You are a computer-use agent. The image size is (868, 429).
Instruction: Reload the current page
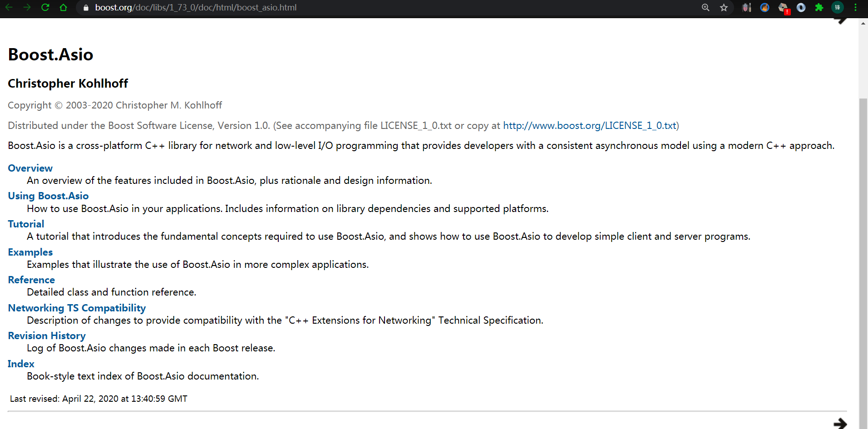coord(45,7)
